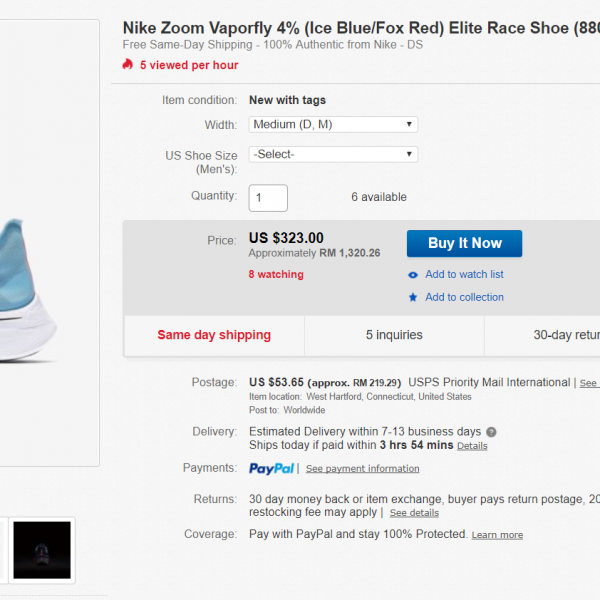Click the PayPal logo

(x=272, y=468)
